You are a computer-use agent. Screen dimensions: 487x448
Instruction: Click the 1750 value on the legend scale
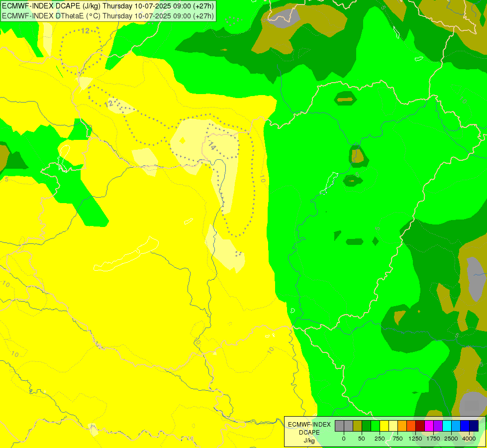[x=433, y=439]
